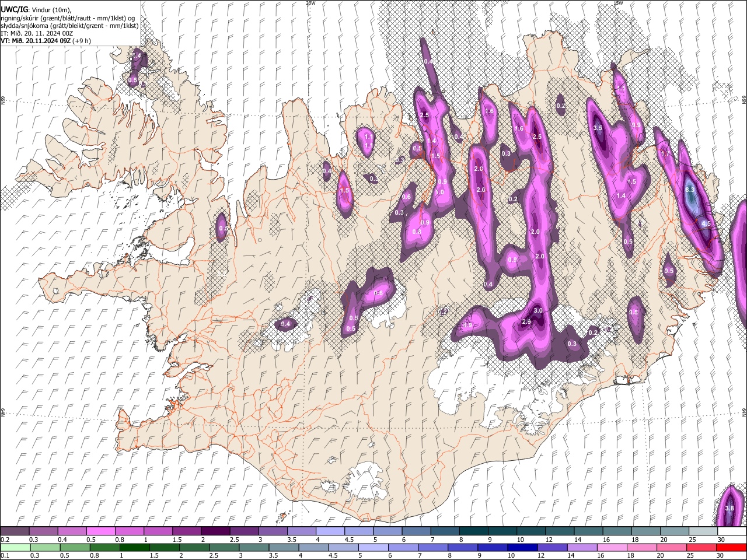747x560 pixels.
Task: Click the '1.0' precipitation value on the map
Action: point(439,192)
